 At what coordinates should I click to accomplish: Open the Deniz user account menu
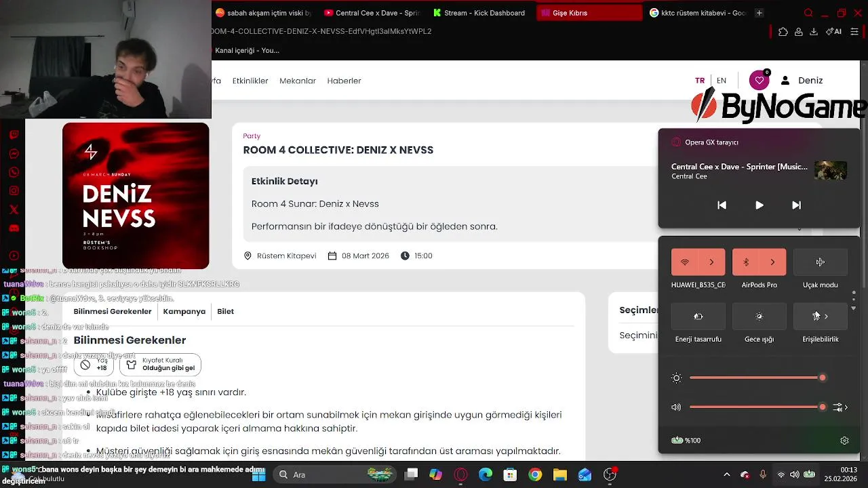pos(802,81)
